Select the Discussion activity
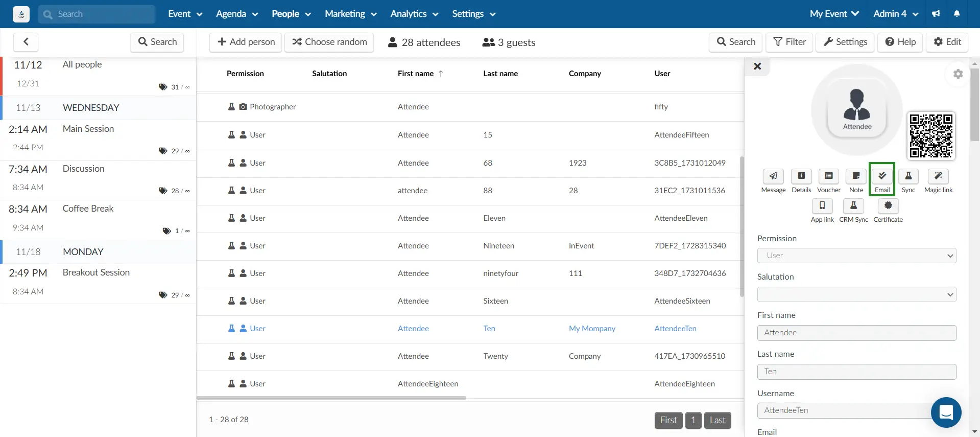The image size is (980, 437). click(98, 180)
